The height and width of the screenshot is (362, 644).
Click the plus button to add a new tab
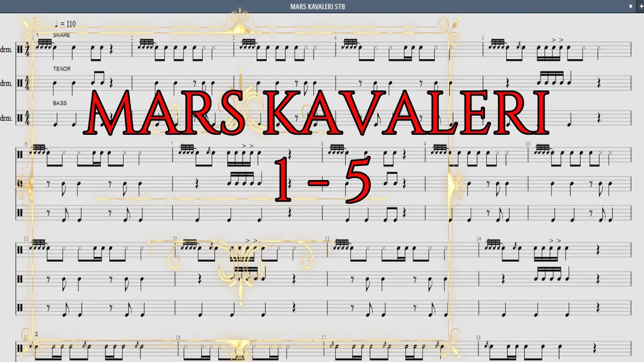[x=640, y=7]
